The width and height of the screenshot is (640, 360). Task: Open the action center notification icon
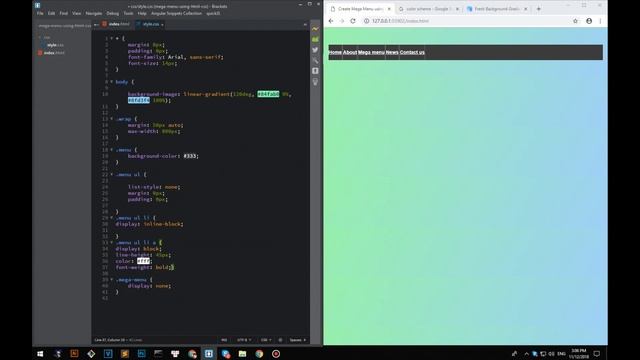pyautogui.click(x=597, y=353)
